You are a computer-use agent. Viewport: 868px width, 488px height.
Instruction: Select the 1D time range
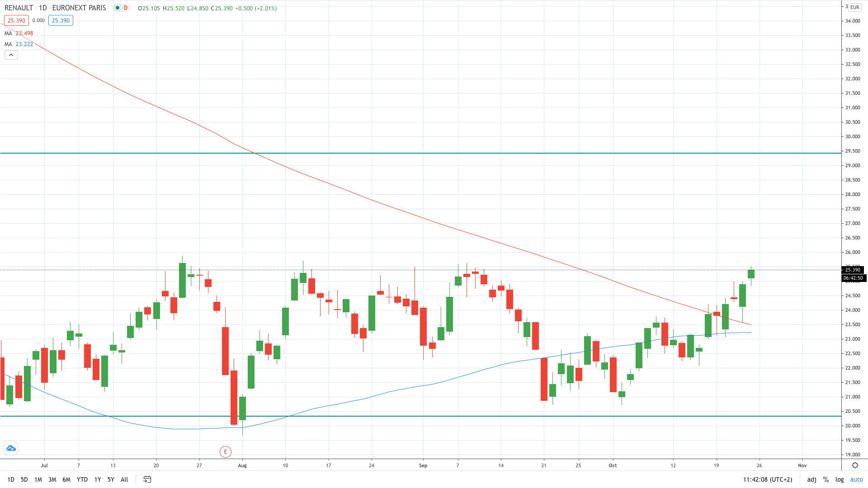(x=11, y=479)
